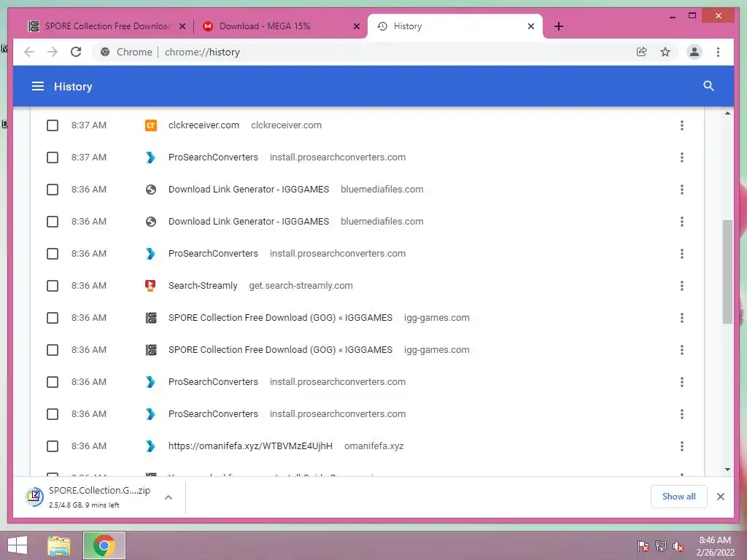Expand download options for SPORE zip

(169, 497)
